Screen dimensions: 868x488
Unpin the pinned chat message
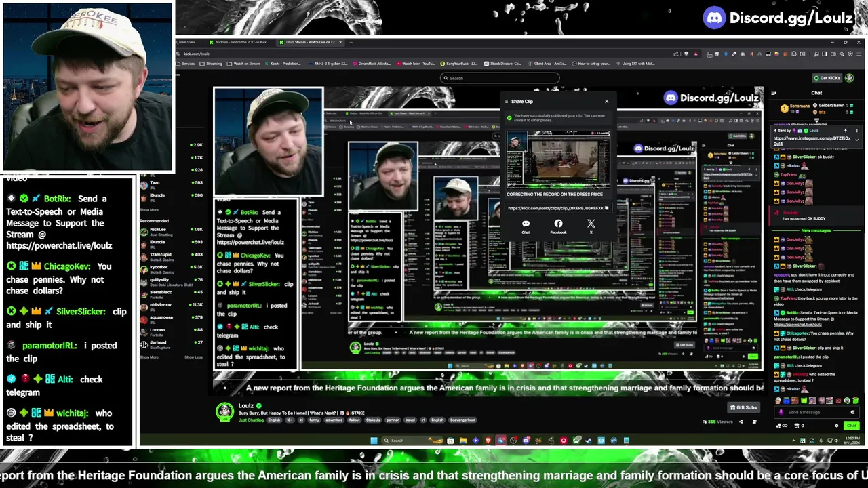click(x=846, y=130)
